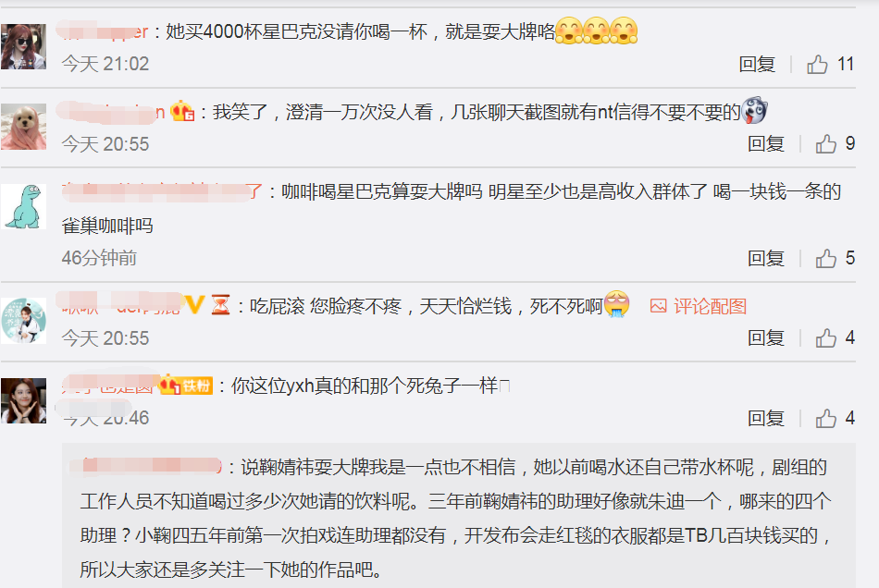The width and height of the screenshot is (879, 588).
Task: Click the hourglass icon beside the V badge
Action: point(220,306)
